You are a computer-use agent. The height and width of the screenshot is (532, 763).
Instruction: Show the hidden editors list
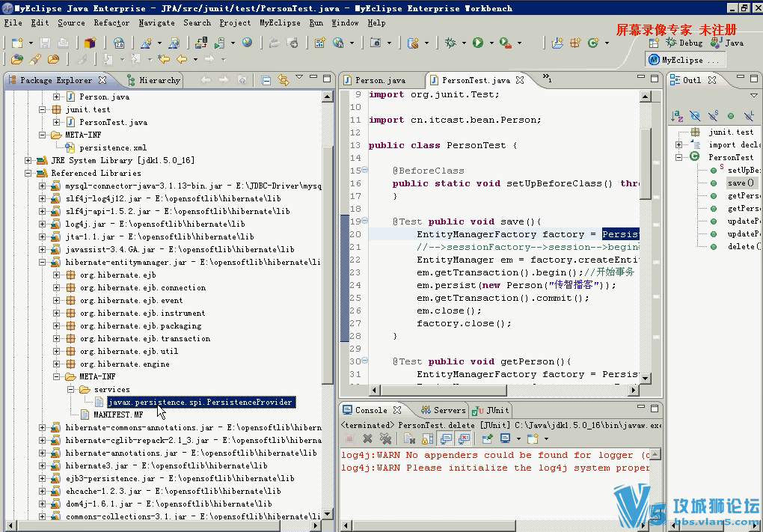click(x=547, y=78)
